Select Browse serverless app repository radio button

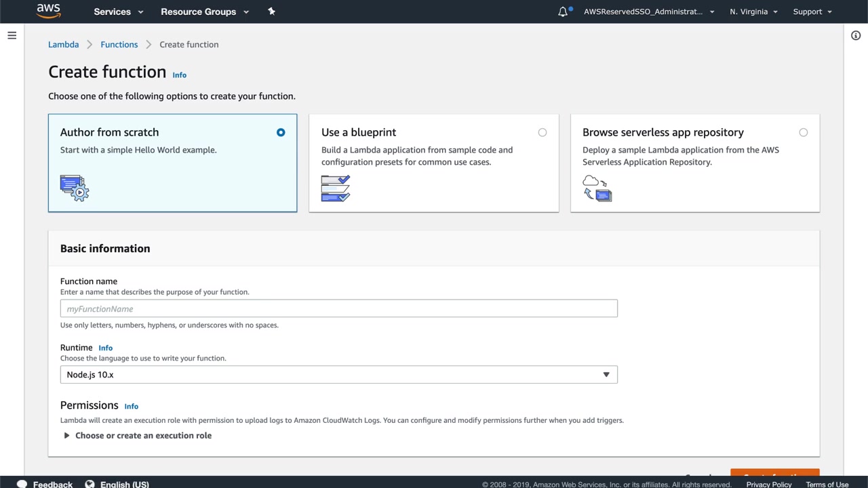pyautogui.click(x=803, y=132)
